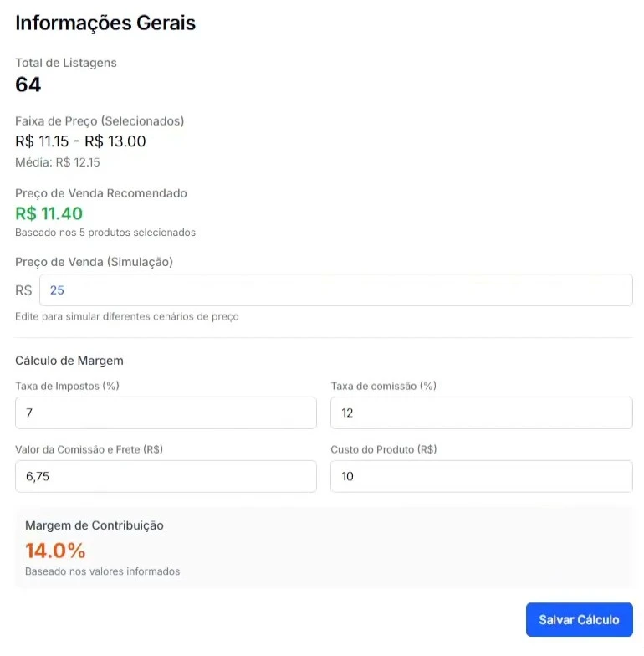Click the Total de Listagens count 64
Screen dimensions: 644x656
[28, 85]
